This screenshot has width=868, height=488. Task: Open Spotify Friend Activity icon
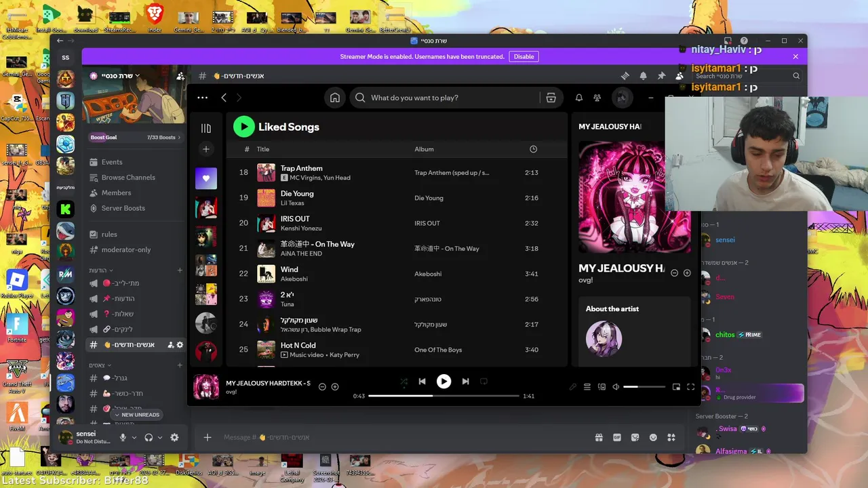click(597, 98)
